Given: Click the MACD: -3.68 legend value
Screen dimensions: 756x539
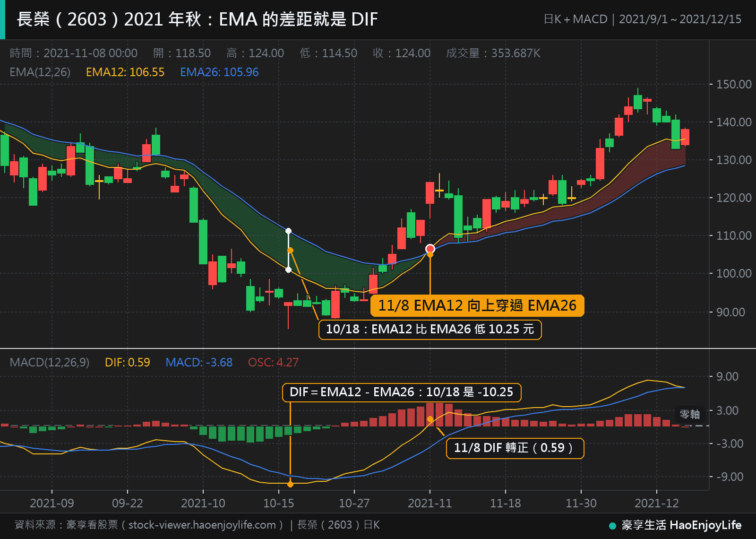Looking at the screenshot, I should (199, 363).
